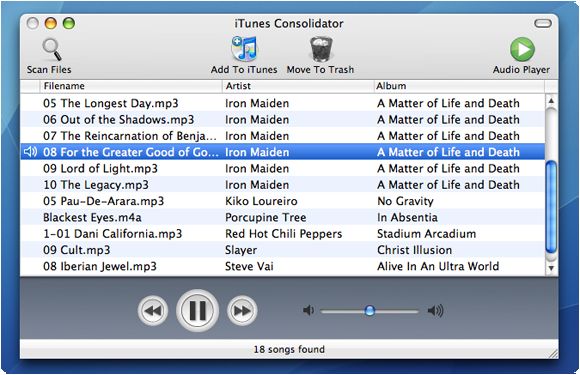Screen dimensions: 580x375
Task: Click artist cell Porcupine Tree
Action: pyautogui.click(x=266, y=217)
